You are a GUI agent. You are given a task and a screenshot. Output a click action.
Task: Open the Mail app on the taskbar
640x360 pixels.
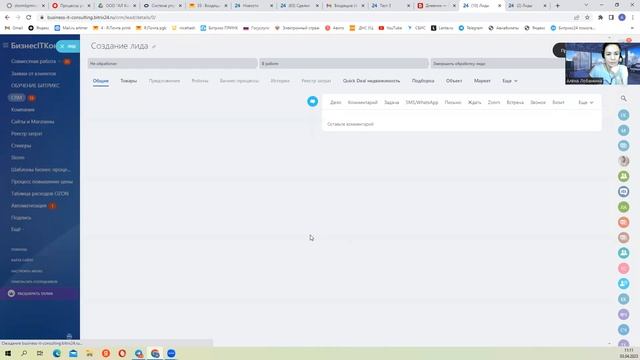[x=73, y=353]
